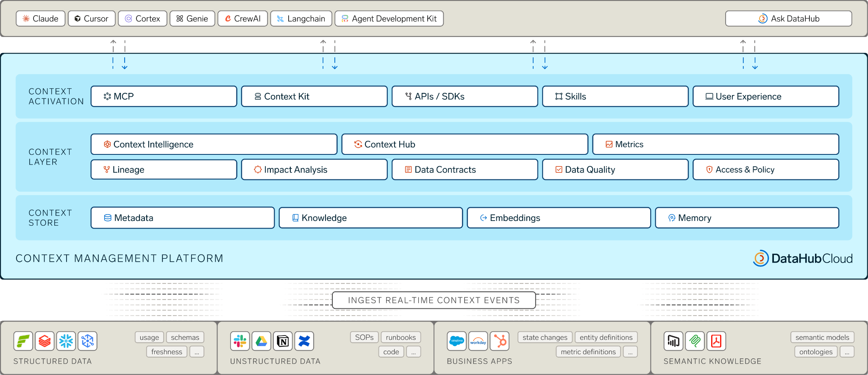Click the Knowledge book icon
Screen dimensions: 868x375
coord(295,218)
